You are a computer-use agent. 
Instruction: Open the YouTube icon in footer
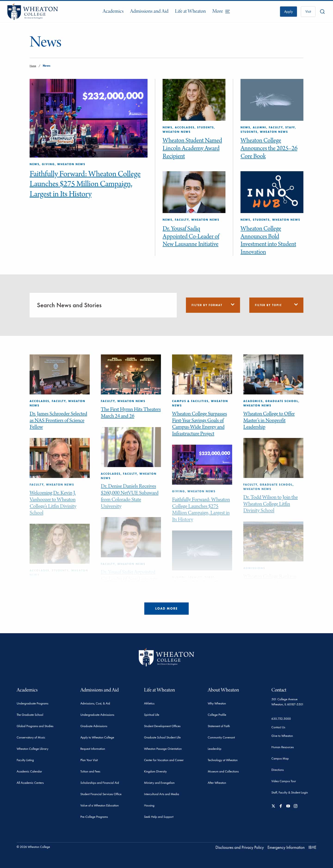pyautogui.click(x=288, y=806)
